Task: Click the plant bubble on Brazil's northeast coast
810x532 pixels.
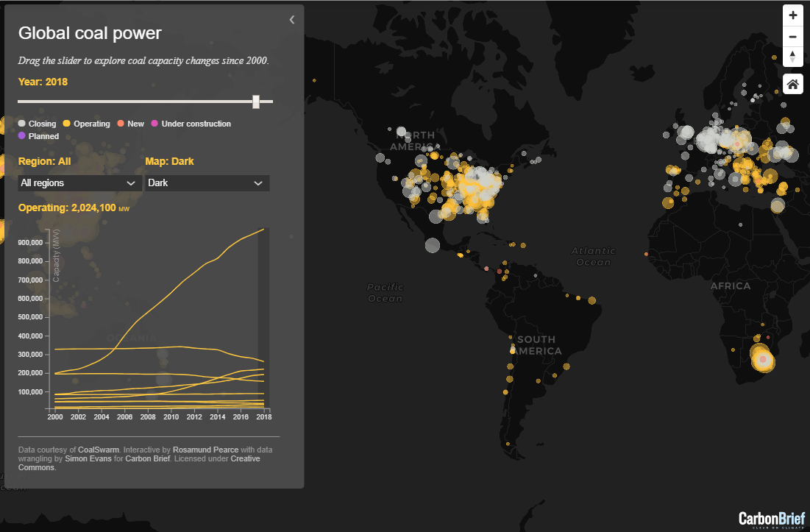Action: 592,301
